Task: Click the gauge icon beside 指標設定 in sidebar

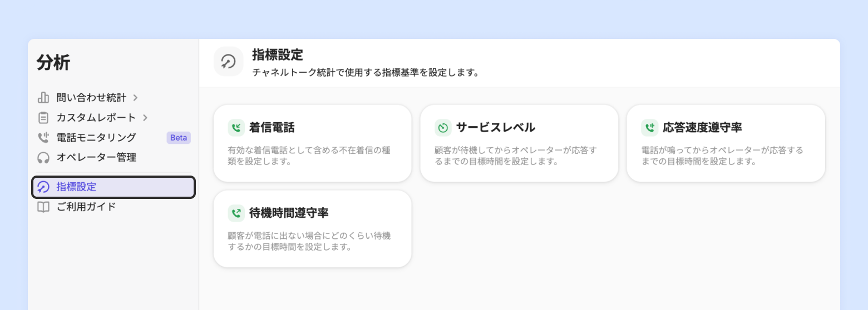Action: (43, 187)
